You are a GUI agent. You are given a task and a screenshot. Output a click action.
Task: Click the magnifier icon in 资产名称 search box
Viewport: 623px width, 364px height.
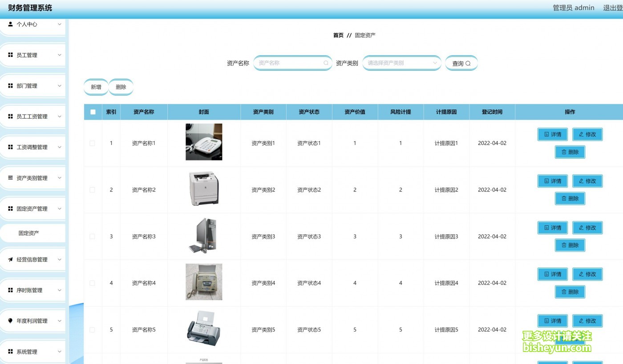click(326, 63)
